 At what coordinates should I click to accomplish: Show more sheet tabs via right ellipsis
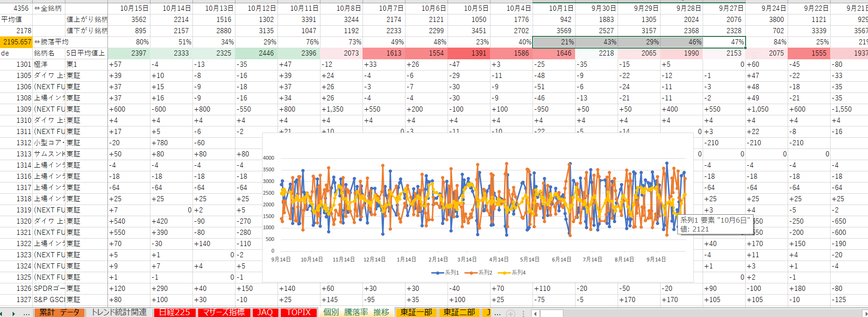[498, 313]
